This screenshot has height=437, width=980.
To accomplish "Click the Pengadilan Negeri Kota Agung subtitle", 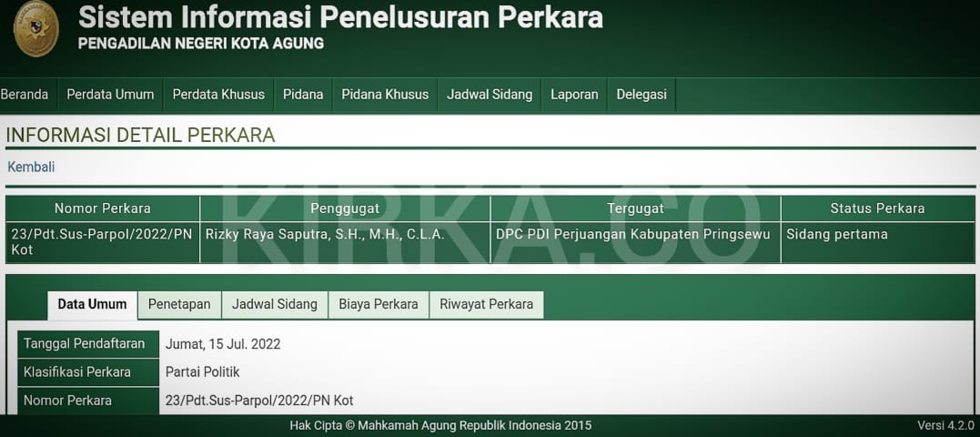I will tap(201, 44).
